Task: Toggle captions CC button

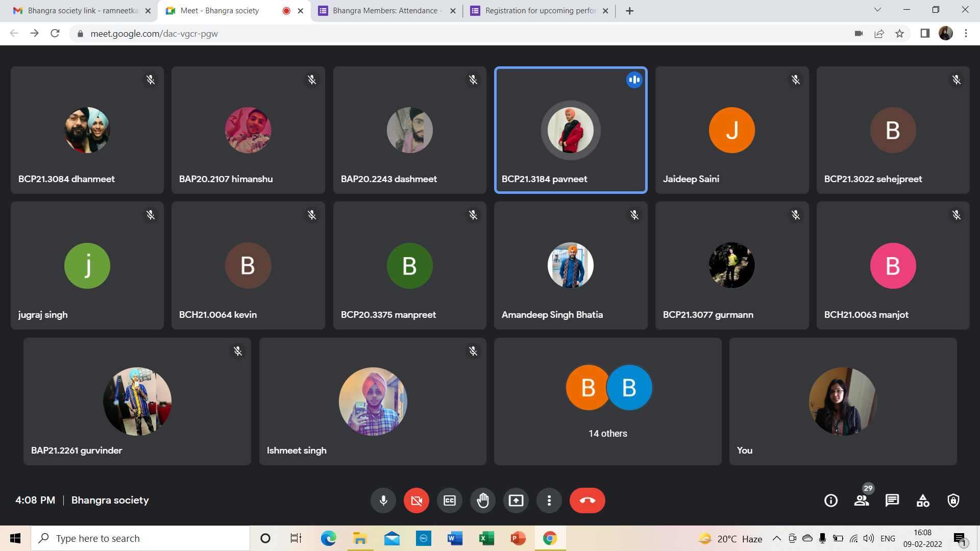Action: [449, 500]
